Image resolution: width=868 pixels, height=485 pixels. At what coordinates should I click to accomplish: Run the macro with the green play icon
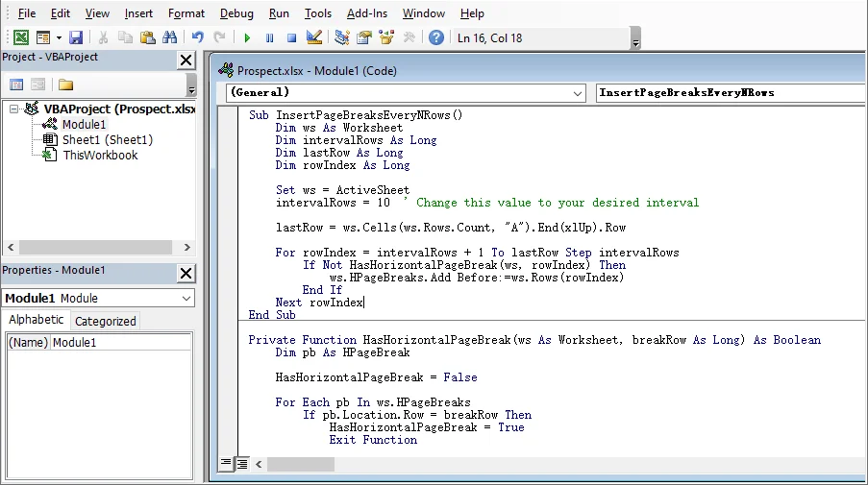pos(247,37)
